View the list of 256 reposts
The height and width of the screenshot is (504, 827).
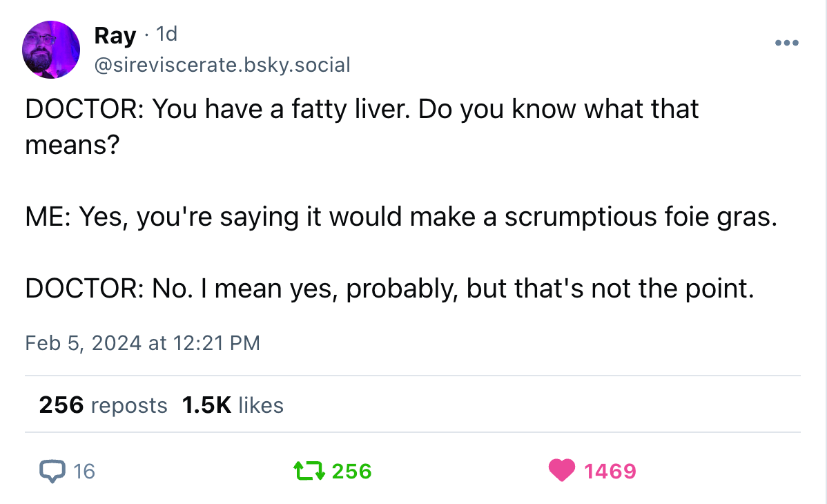[104, 405]
